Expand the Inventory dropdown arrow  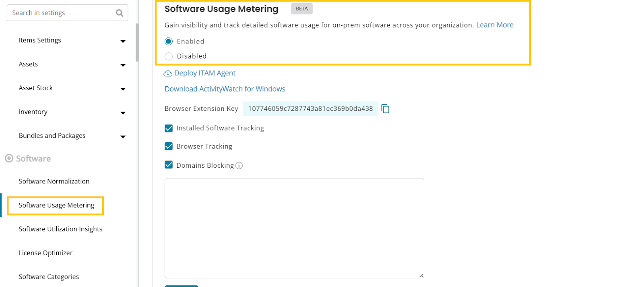pos(123,113)
